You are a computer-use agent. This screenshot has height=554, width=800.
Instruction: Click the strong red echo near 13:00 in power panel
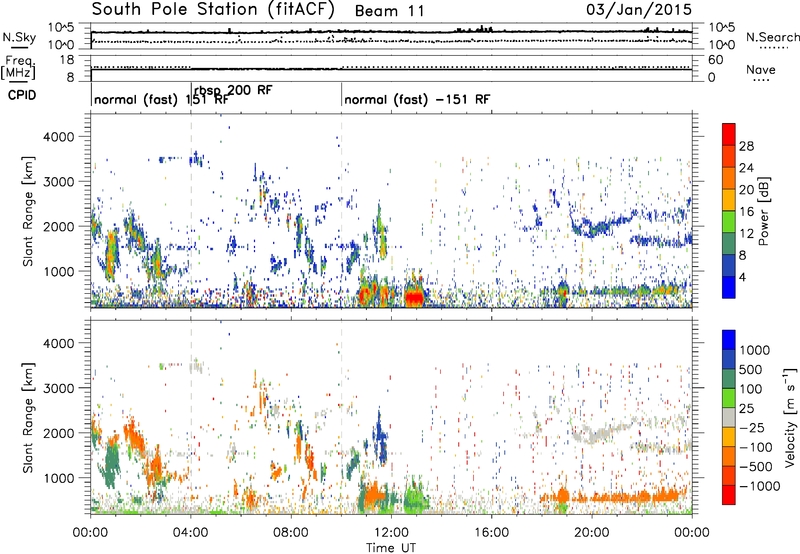pyautogui.click(x=414, y=297)
